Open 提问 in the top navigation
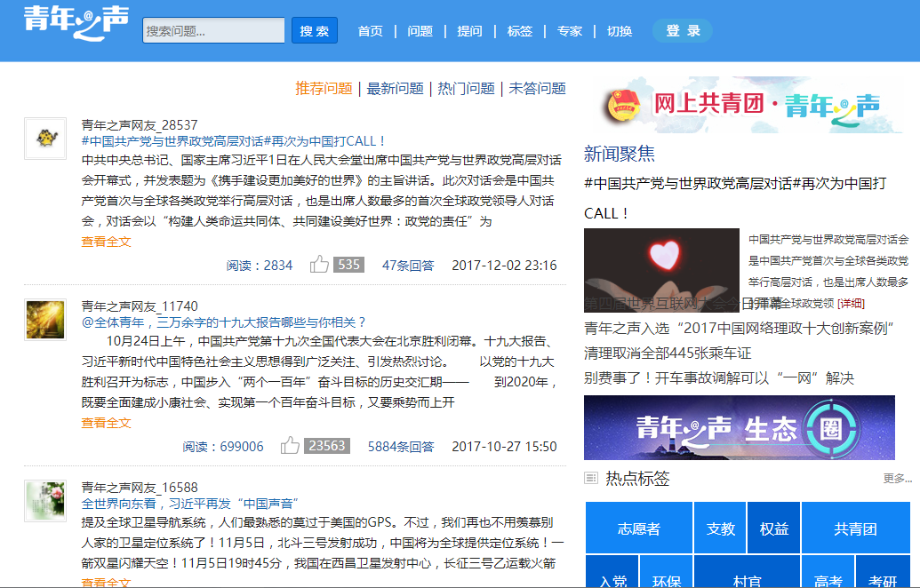The image size is (920, 588). tap(469, 31)
